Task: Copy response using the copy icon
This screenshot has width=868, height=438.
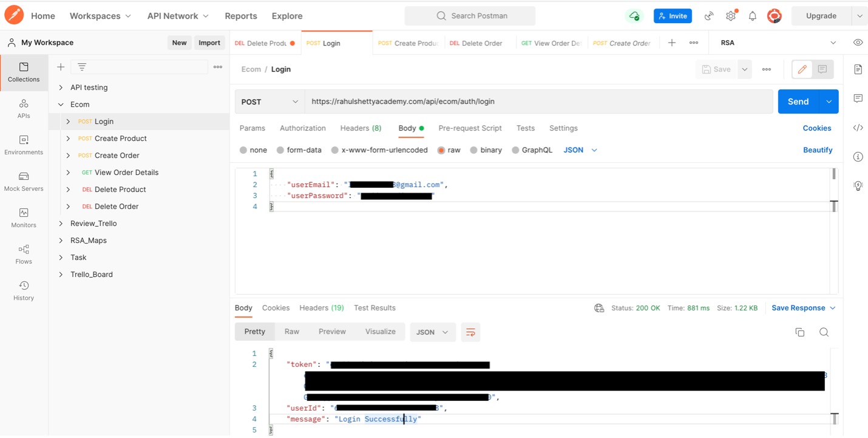Action: [799, 332]
